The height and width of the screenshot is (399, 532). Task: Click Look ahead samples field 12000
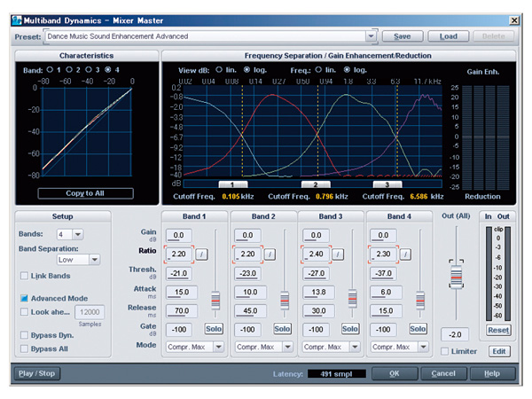(x=90, y=312)
